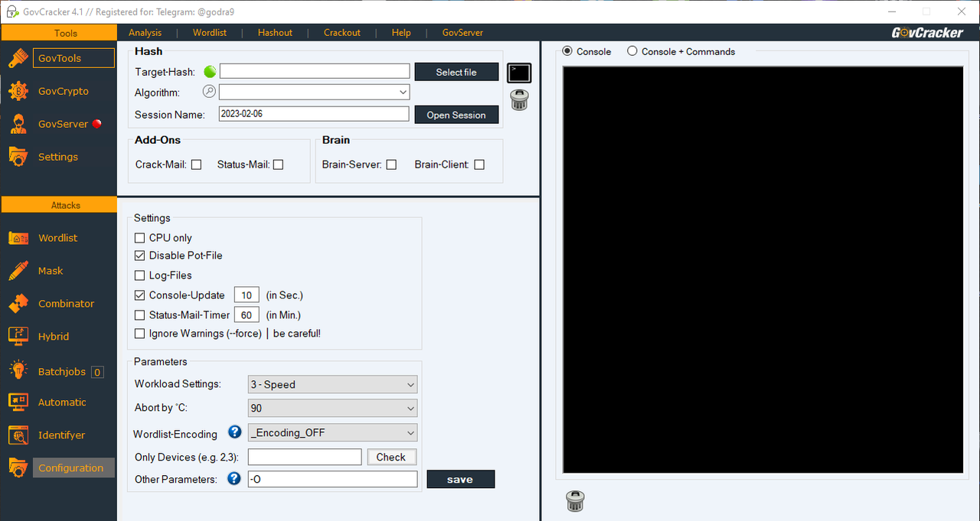Click the trash bin beside Hash panel
This screenshot has height=521, width=980.
click(x=520, y=99)
